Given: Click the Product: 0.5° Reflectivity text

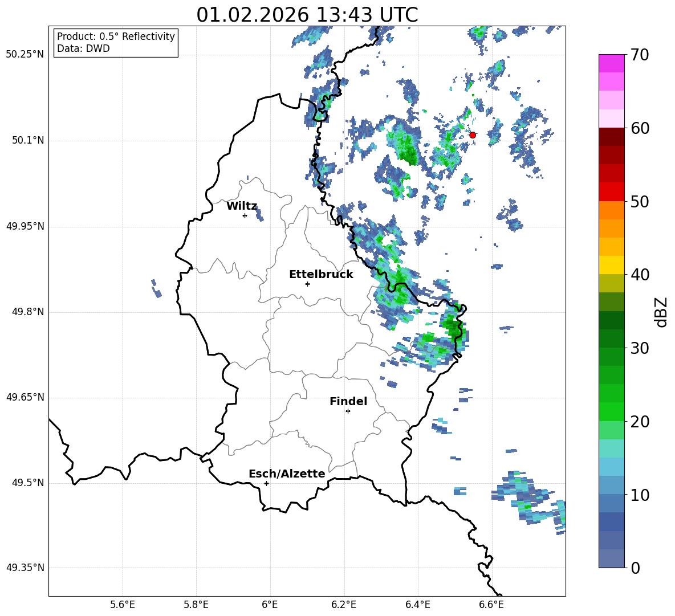Looking at the screenshot, I should (x=116, y=36).
